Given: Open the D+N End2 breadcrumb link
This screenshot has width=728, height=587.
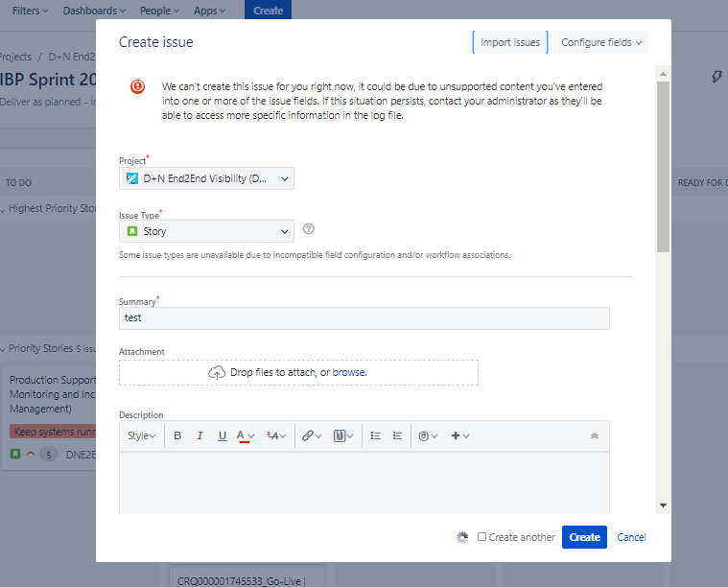Looking at the screenshot, I should tap(72, 57).
